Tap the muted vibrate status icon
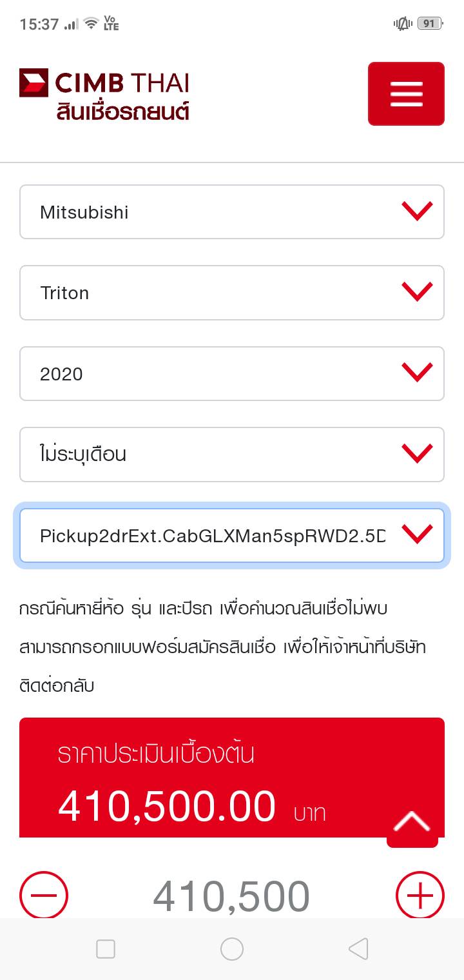464x980 pixels. [x=403, y=24]
